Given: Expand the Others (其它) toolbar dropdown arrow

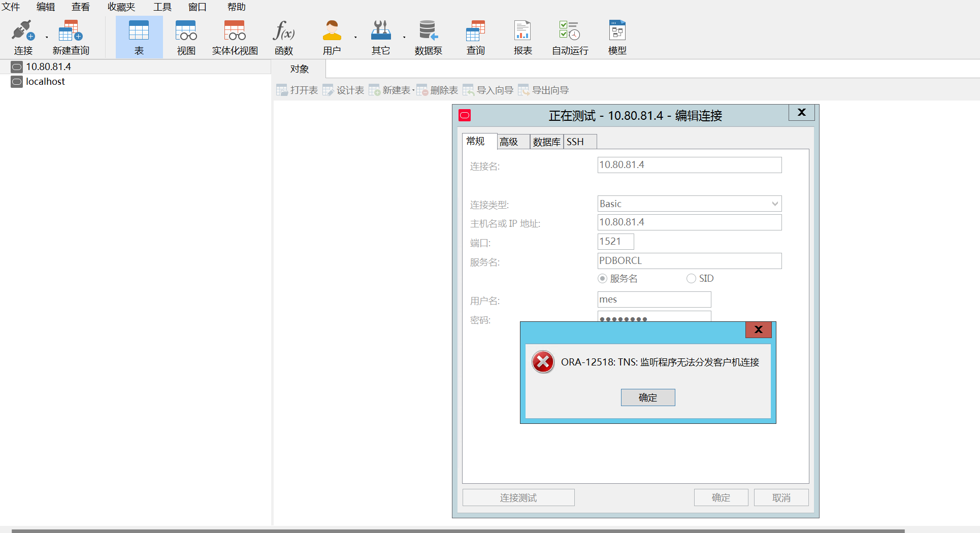Looking at the screenshot, I should 404,37.
